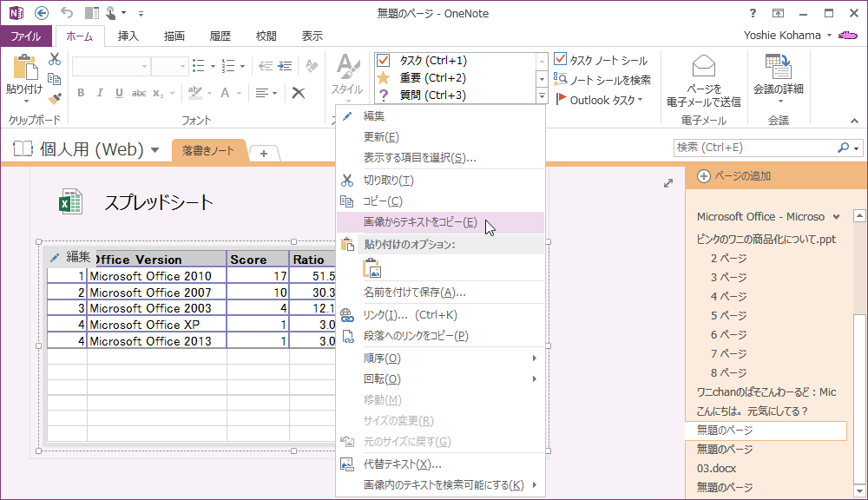The height and width of the screenshot is (500, 868).
Task: Select 切り取り in the context menu
Action: [441, 180]
